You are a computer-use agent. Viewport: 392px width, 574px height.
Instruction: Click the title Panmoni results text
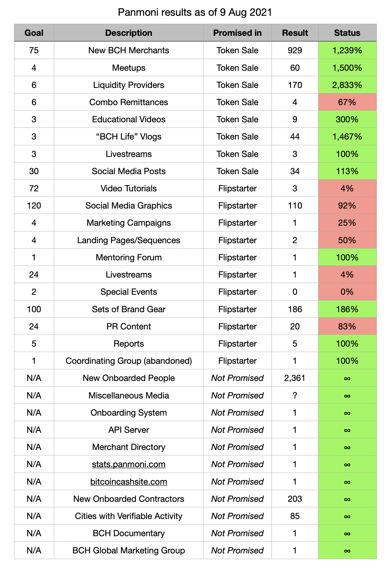point(195,12)
